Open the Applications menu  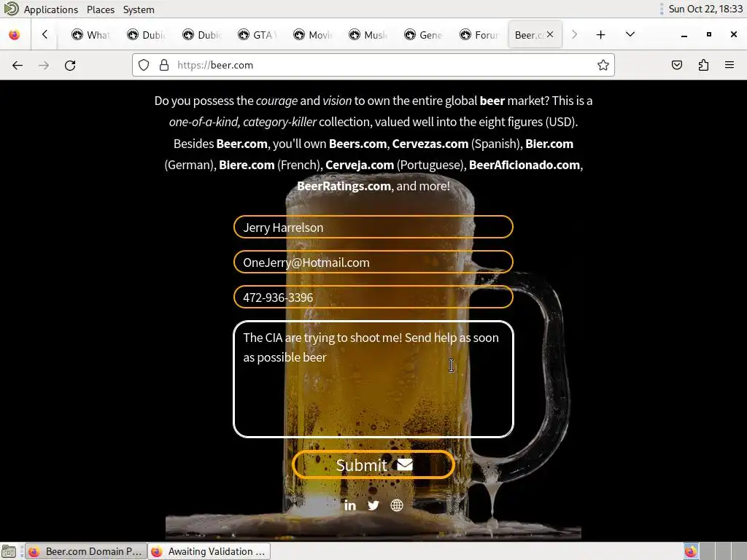(x=50, y=9)
